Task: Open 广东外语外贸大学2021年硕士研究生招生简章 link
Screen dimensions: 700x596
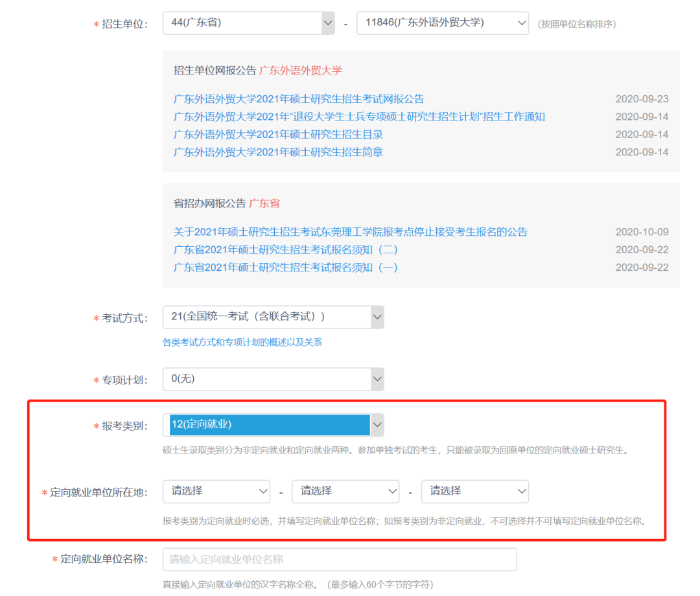Action: pos(278,152)
